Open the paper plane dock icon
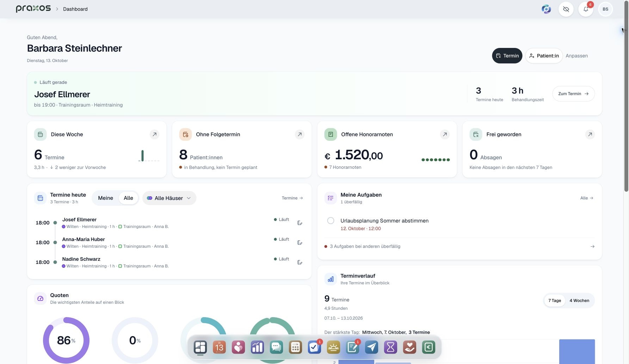 [x=371, y=347]
